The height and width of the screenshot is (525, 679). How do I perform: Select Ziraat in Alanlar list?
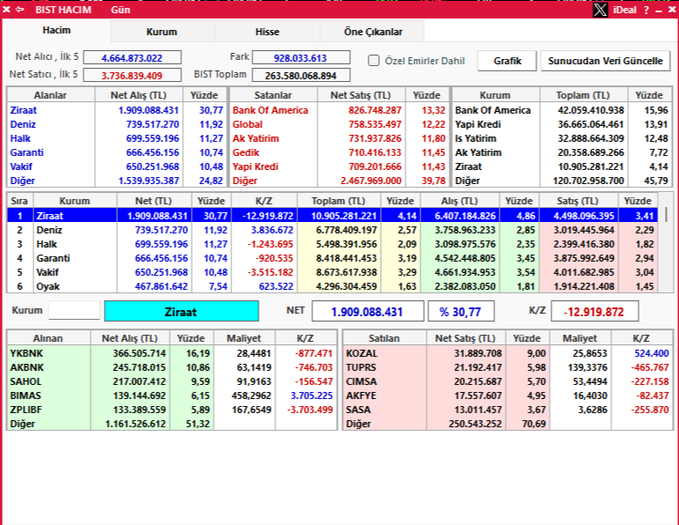pos(23,110)
